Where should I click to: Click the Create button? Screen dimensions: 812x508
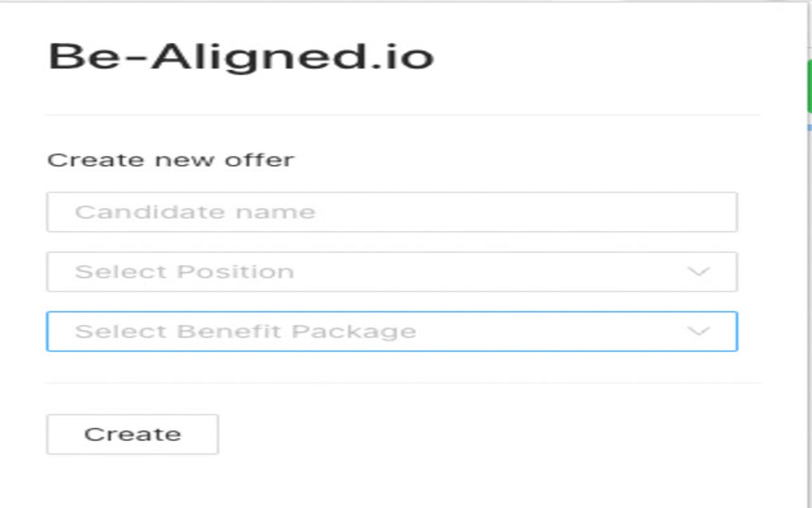click(131, 433)
